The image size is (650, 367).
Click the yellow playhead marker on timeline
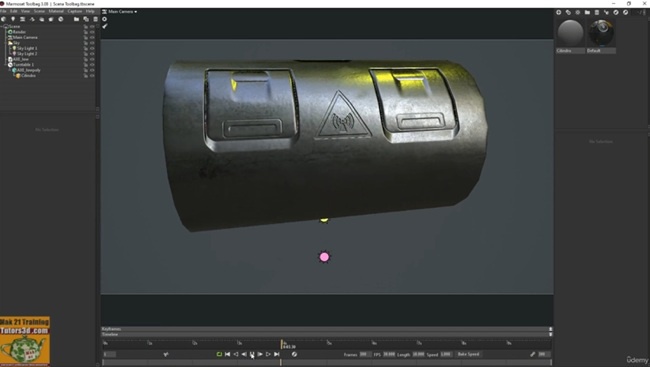point(281,344)
